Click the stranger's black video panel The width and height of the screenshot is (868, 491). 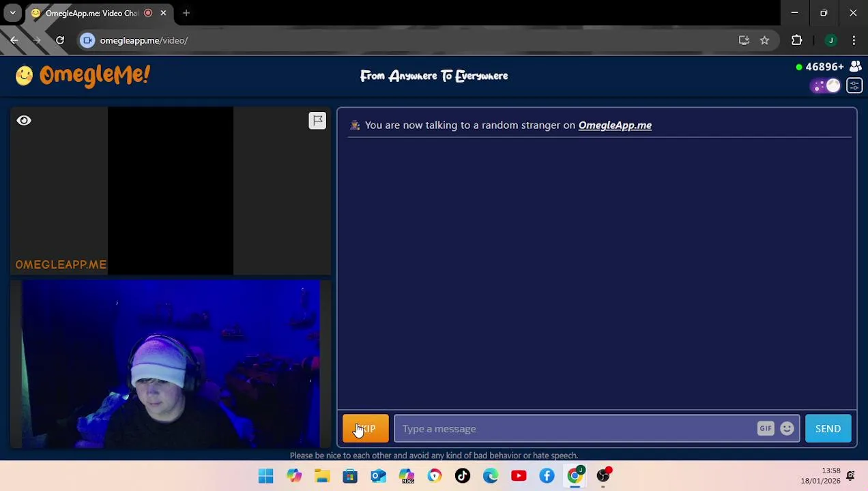[x=171, y=191]
